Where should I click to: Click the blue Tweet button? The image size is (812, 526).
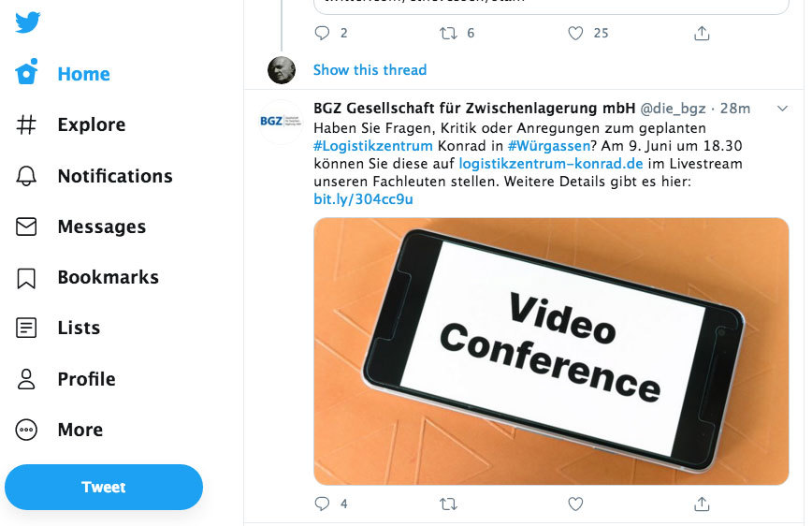(104, 487)
